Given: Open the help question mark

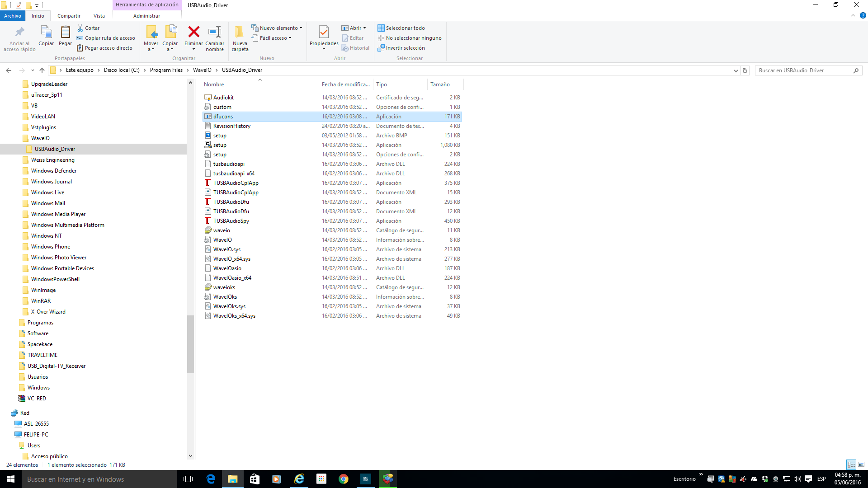Looking at the screenshot, I should pos(863,15).
